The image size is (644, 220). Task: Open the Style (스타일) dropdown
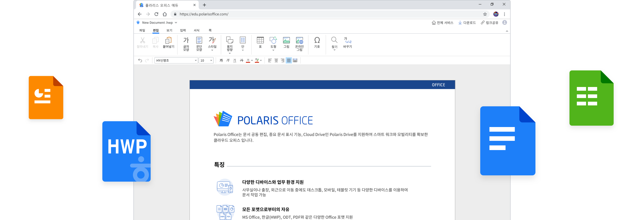point(212,44)
